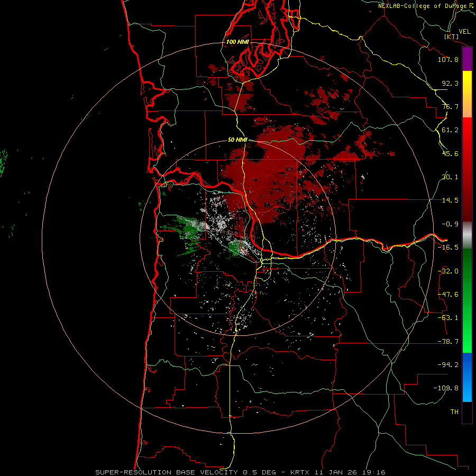Click the yellow-orange segment of the color bar
The width and height of the screenshot is (476, 476).
click(x=467, y=94)
